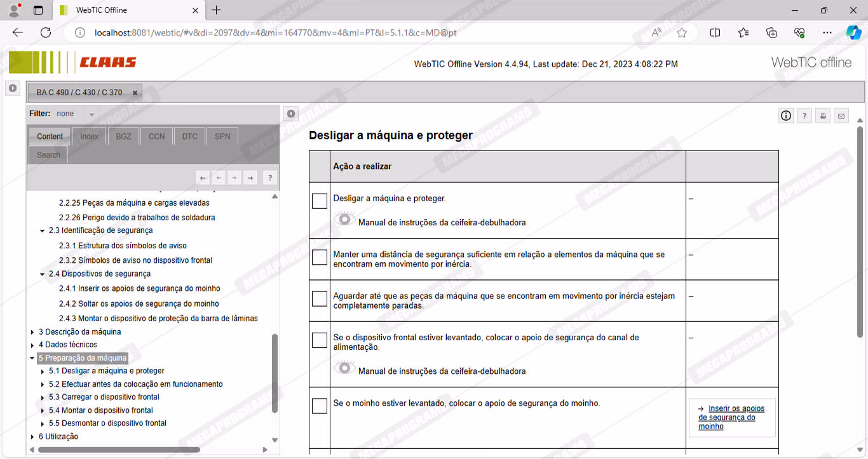Open the Search tab
This screenshot has width=868, height=459.
tap(48, 155)
